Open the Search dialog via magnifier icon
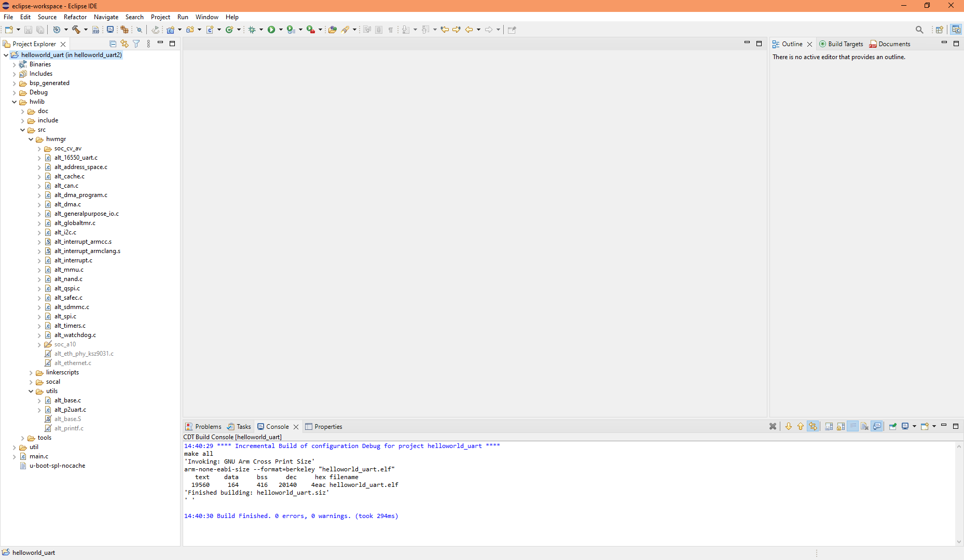This screenshot has height=560, width=964. coord(919,30)
